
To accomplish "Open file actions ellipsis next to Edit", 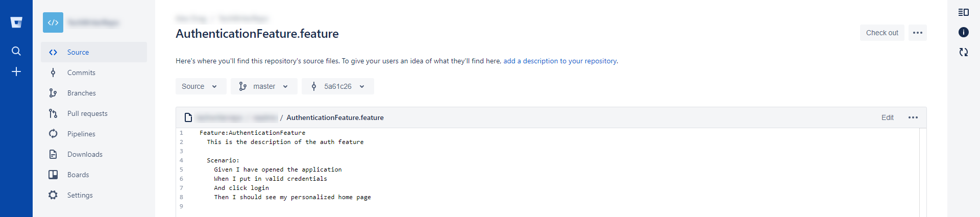I will 913,117.
